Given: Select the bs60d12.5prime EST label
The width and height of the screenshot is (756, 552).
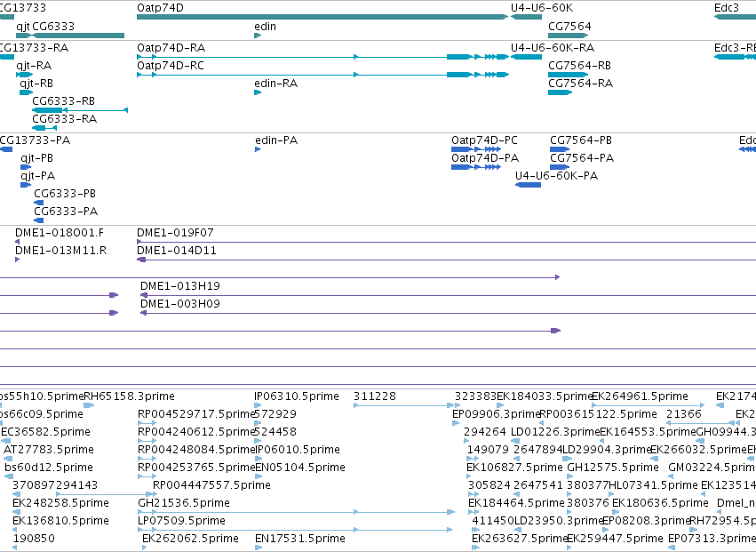Looking at the screenshot, I should [x=49, y=468].
